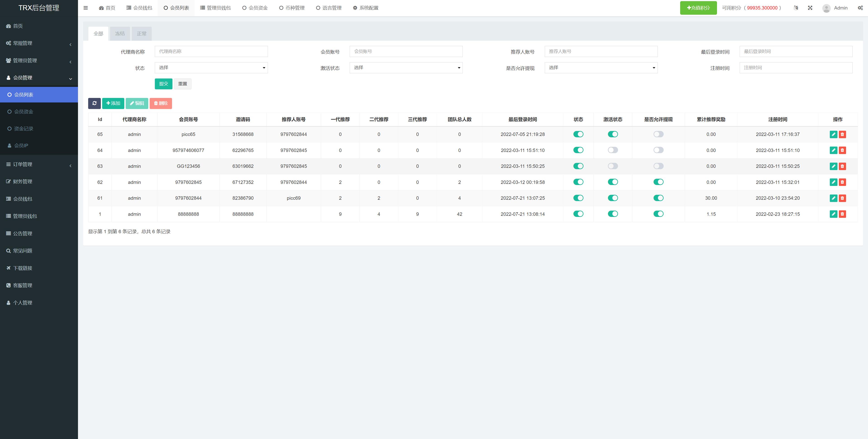
Task: Click the 提交 submit button
Action: [x=163, y=84]
